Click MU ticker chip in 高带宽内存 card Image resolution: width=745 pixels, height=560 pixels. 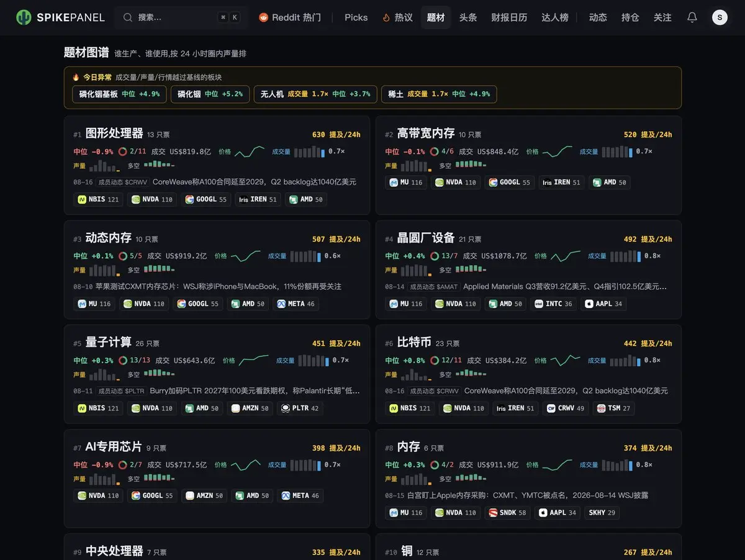pyautogui.click(x=406, y=182)
